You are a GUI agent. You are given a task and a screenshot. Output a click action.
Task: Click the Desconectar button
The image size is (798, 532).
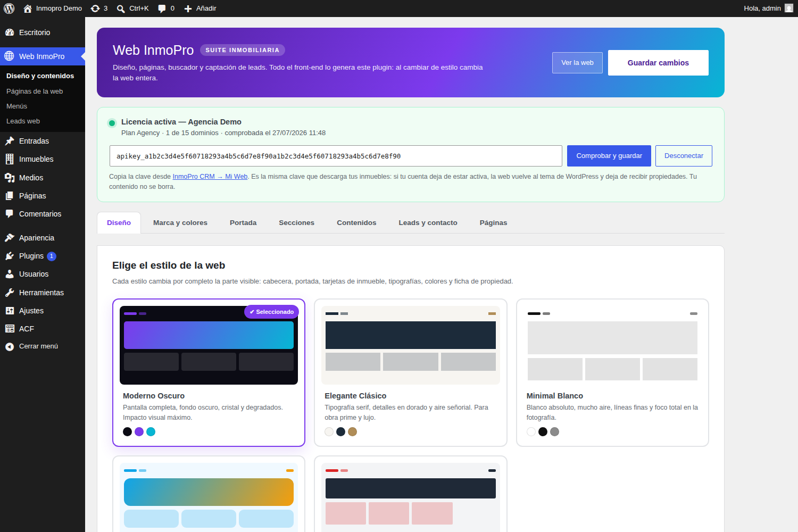click(684, 156)
